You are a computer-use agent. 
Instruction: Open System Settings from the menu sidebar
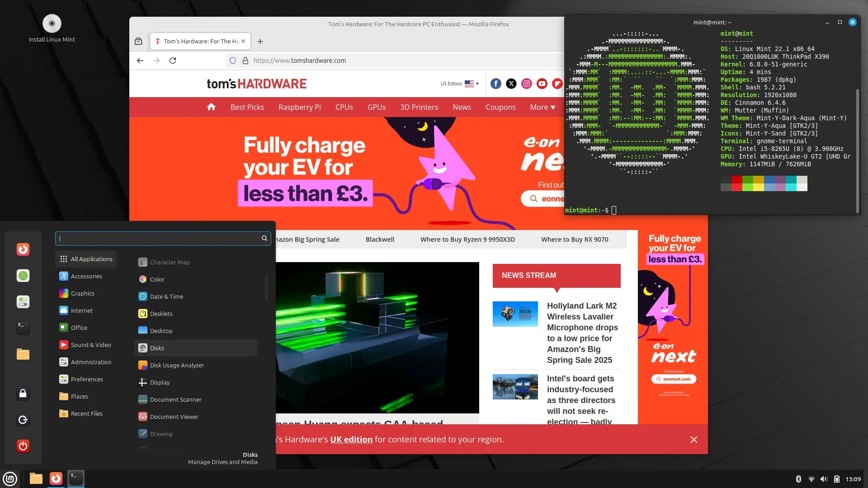pos(23,302)
